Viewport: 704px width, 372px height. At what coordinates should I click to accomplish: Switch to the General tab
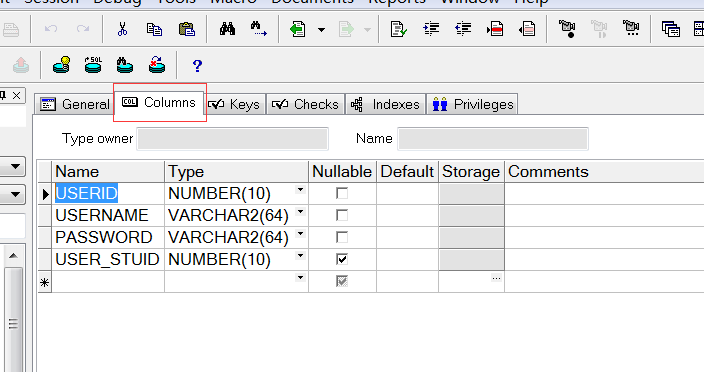click(x=75, y=104)
